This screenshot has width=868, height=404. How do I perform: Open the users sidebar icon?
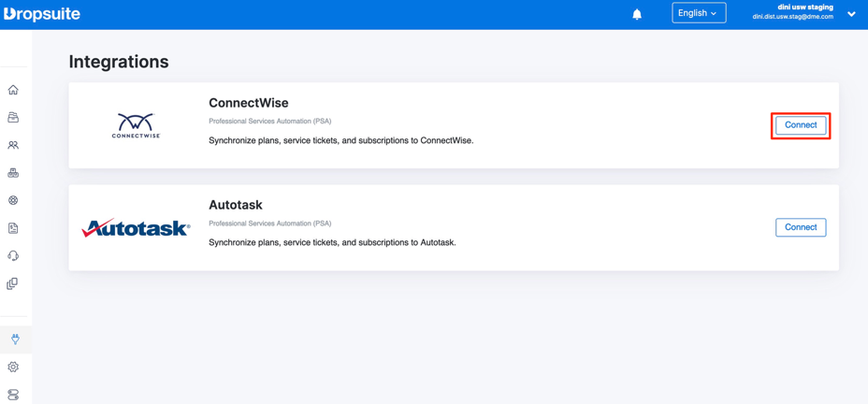coord(13,145)
